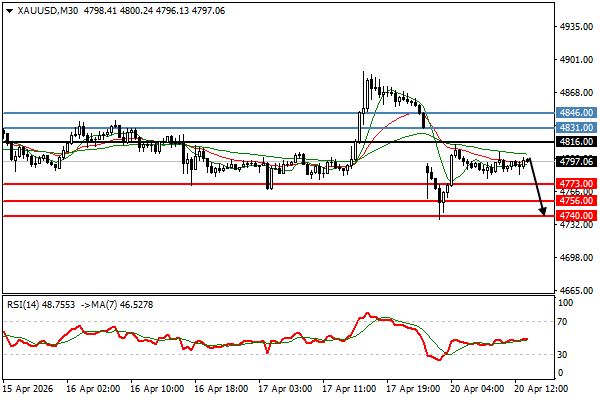Click the 16 Apr 10:00 time label

pos(158,388)
